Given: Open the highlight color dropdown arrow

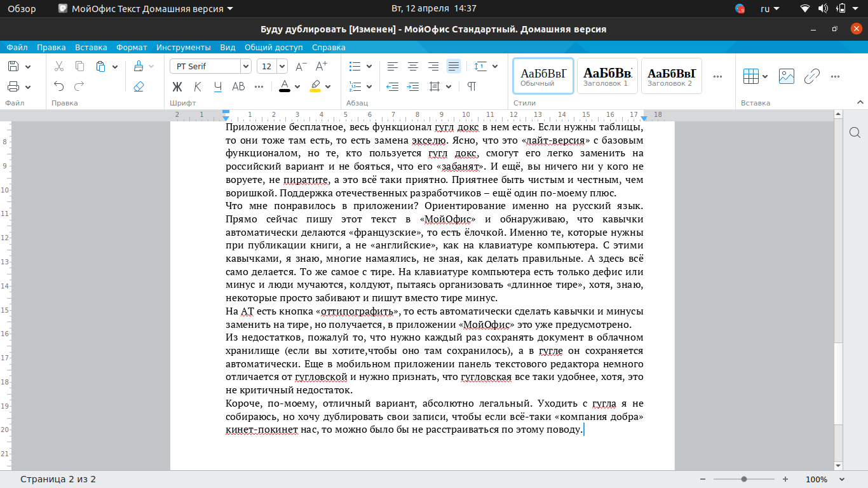Looking at the screenshot, I should (x=328, y=86).
